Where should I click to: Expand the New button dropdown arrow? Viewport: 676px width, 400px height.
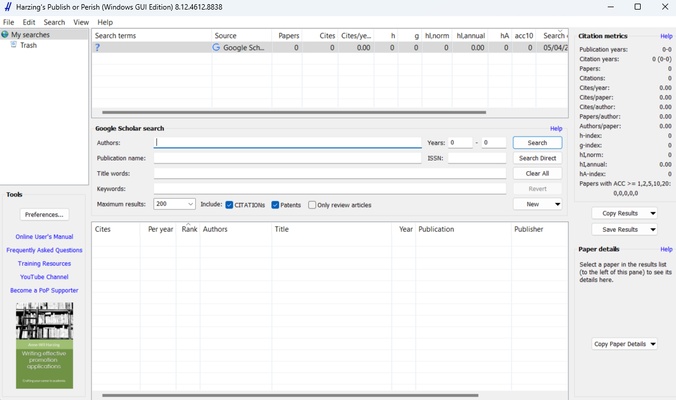tap(557, 204)
